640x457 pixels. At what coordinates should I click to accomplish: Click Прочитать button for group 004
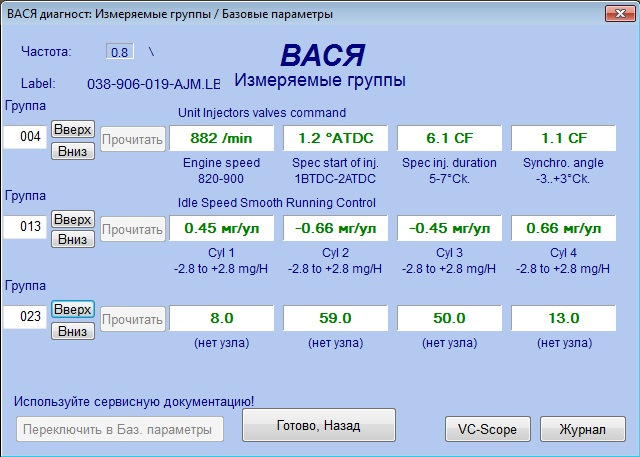point(133,139)
